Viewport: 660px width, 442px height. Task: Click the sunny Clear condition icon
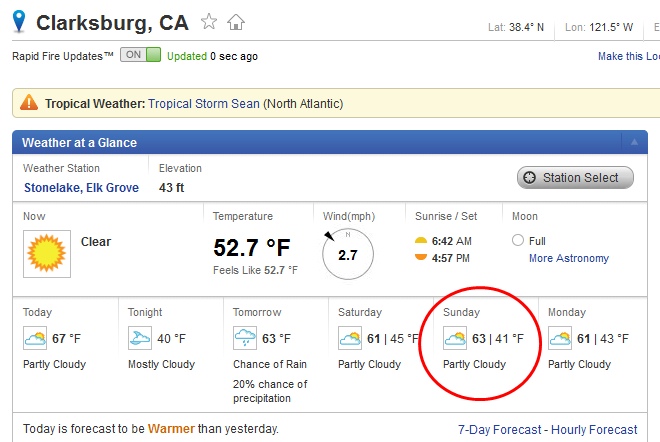pos(43,252)
